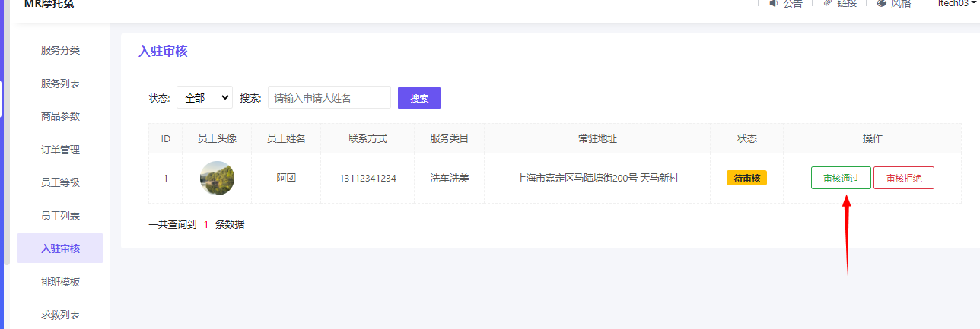Click the 操作 column header

click(873, 139)
